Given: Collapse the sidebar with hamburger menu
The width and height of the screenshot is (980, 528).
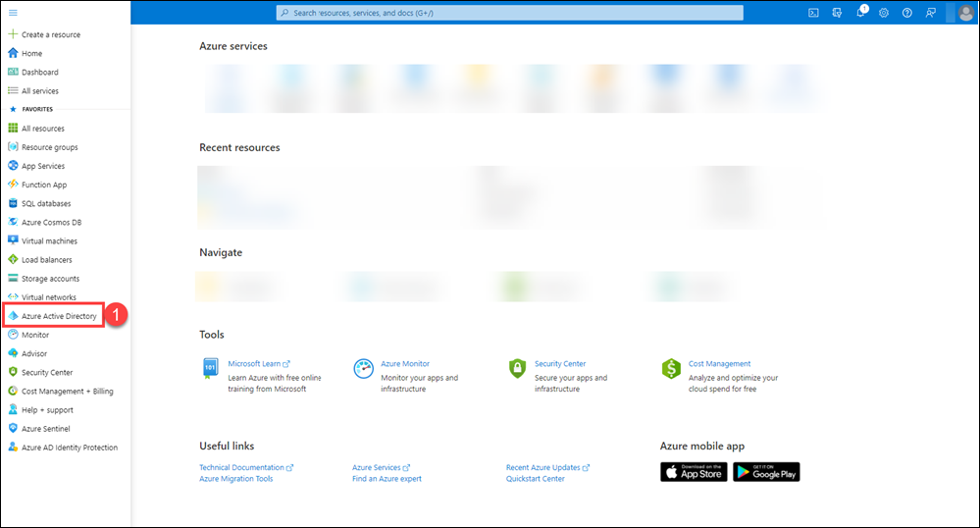Looking at the screenshot, I should [13, 12].
